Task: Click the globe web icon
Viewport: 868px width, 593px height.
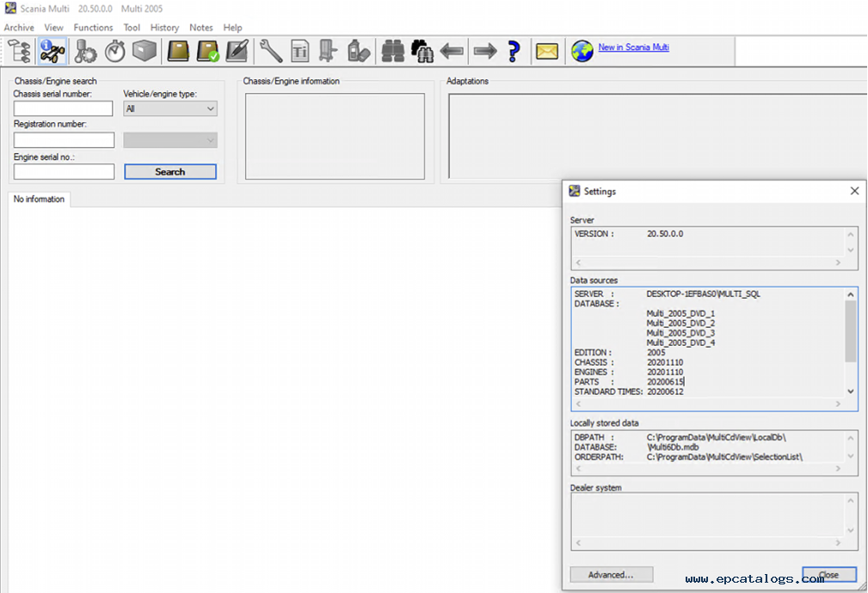Action: click(582, 52)
